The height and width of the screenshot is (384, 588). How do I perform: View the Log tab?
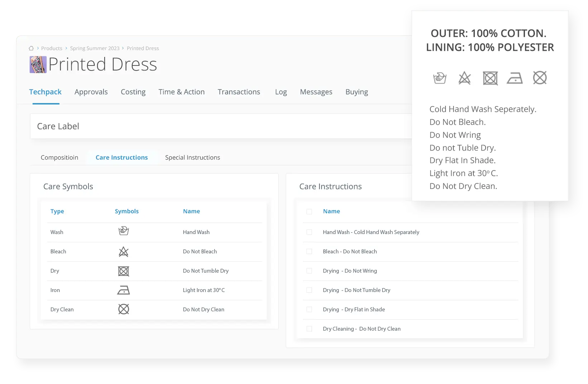[x=281, y=92]
